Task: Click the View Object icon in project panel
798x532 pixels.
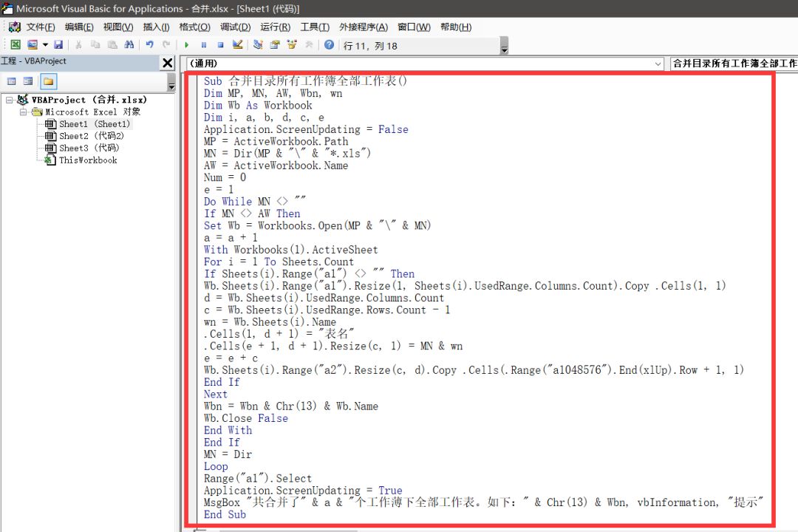Action: (29, 81)
